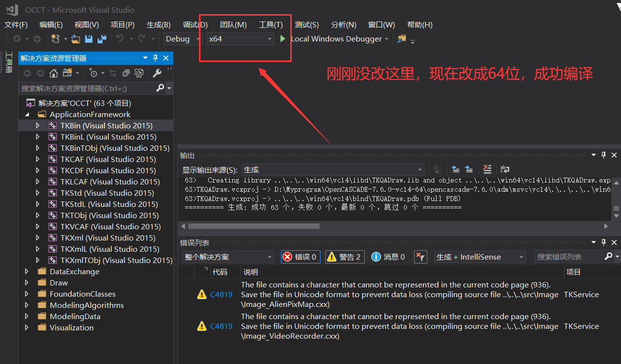621x364 pixels.
Task: Open the View (视图) menu
Action: point(87,25)
